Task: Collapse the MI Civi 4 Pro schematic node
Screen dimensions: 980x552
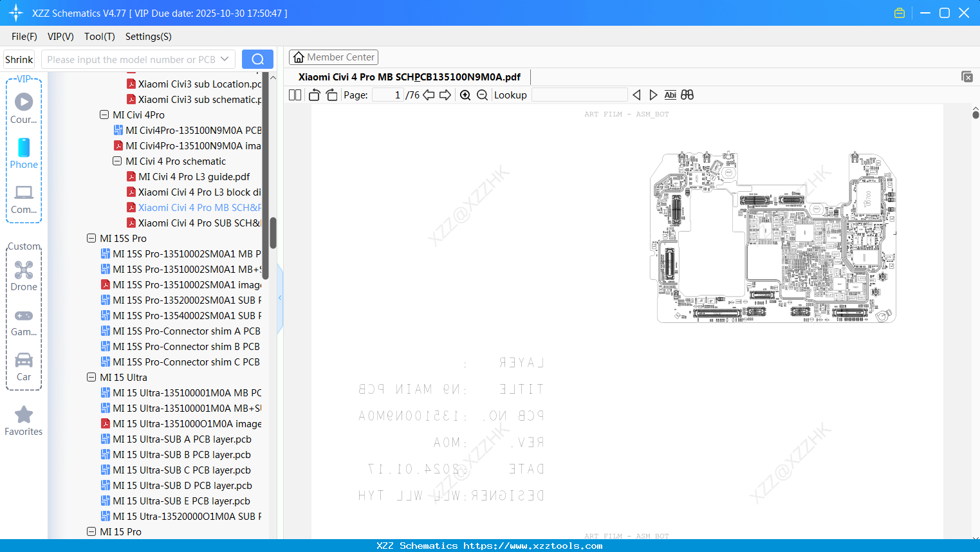Action: 117,161
